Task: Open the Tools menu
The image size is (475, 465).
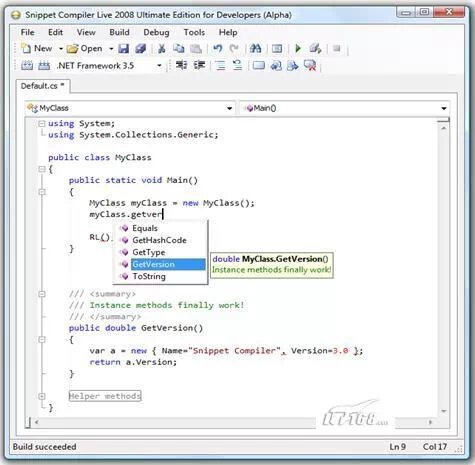Action: point(194,32)
